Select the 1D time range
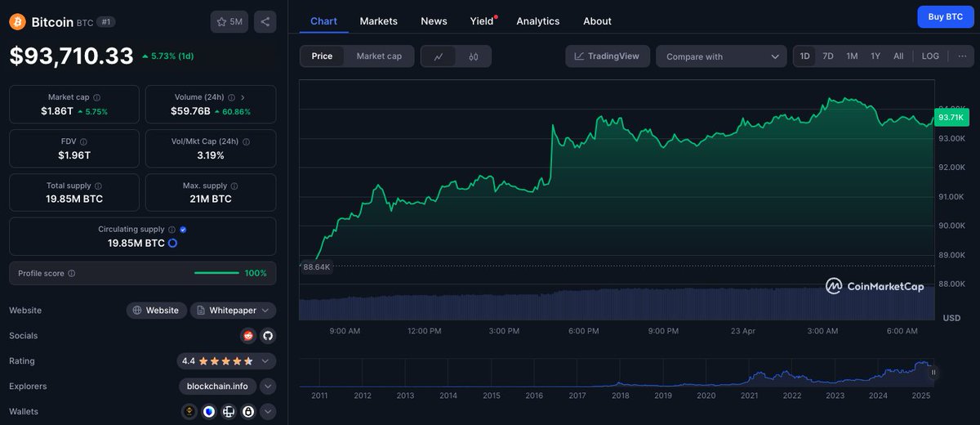 coord(804,56)
